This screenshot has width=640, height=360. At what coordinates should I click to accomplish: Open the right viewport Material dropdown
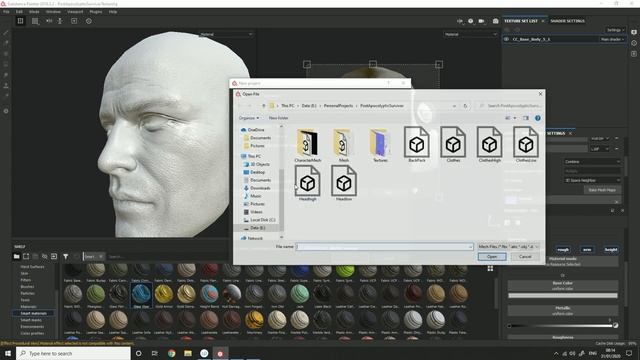(x=470, y=34)
